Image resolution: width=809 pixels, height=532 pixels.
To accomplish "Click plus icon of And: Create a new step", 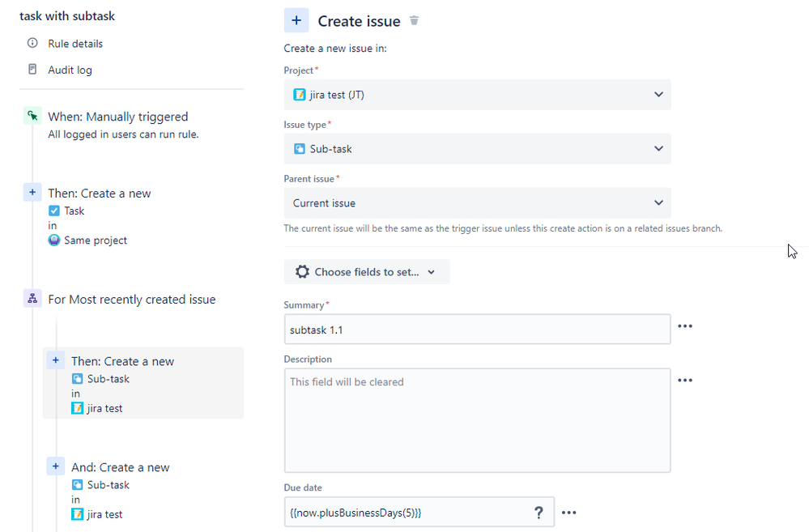I will pyautogui.click(x=56, y=466).
